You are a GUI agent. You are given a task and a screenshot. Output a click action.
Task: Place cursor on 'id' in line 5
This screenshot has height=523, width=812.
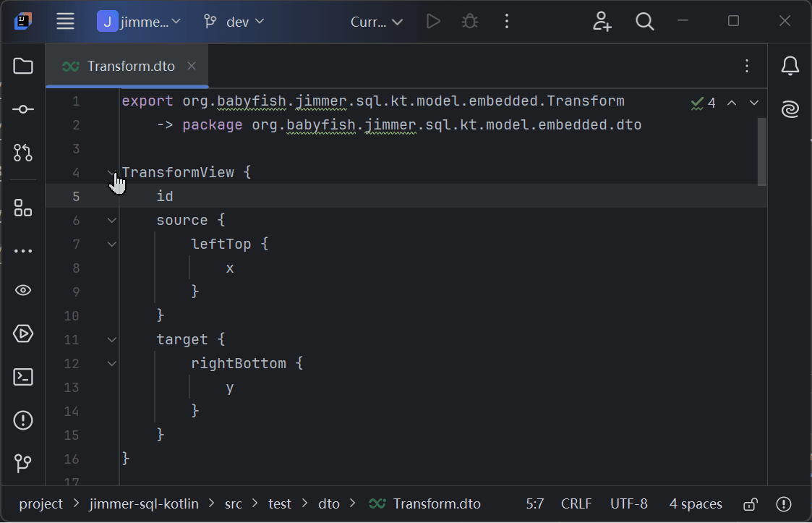165,197
